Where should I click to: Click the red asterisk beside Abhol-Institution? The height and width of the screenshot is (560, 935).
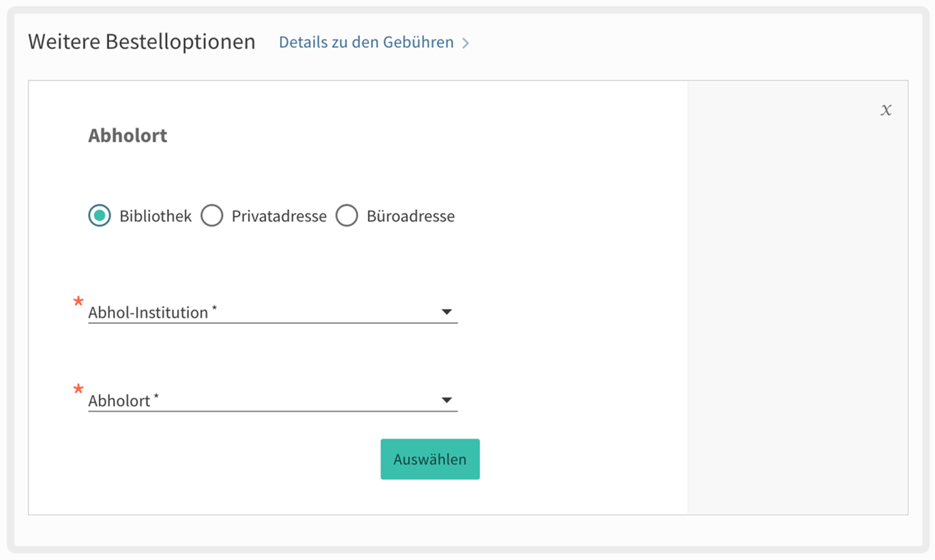click(x=78, y=301)
